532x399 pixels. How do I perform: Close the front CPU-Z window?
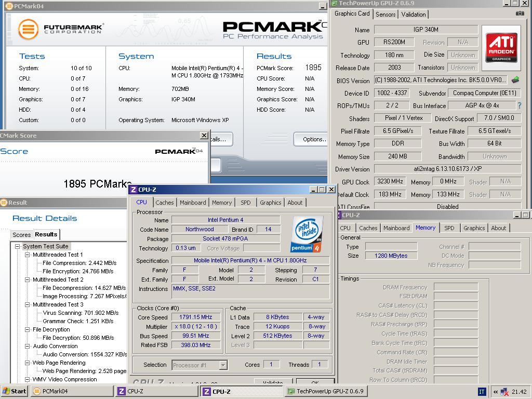point(331,190)
